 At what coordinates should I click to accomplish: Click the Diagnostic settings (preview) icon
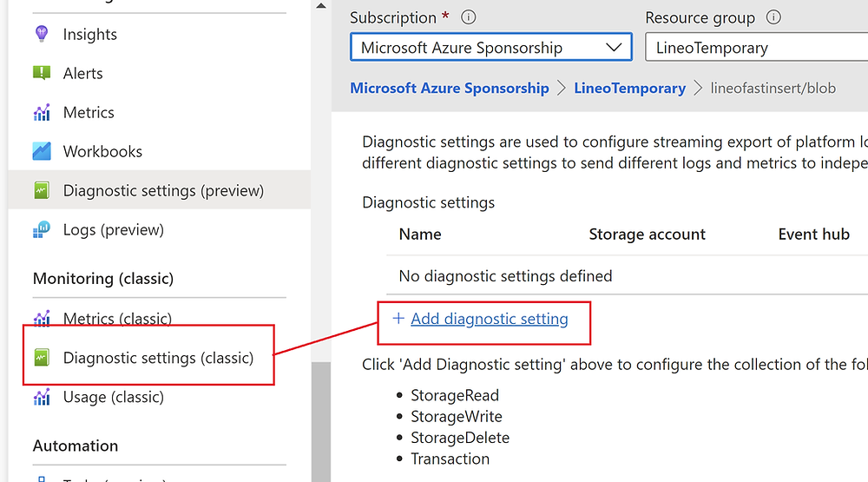pos(42,190)
